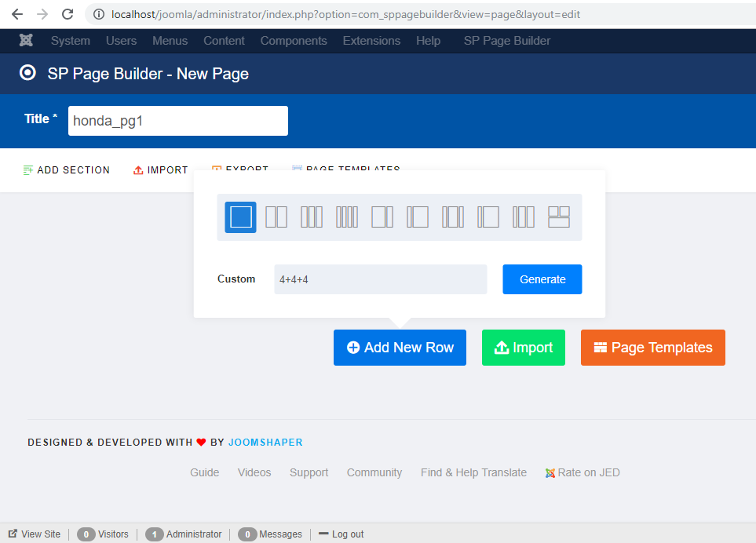Image resolution: width=756 pixels, height=543 pixels.
Task: Open the JoomShaper link
Action: (x=265, y=443)
